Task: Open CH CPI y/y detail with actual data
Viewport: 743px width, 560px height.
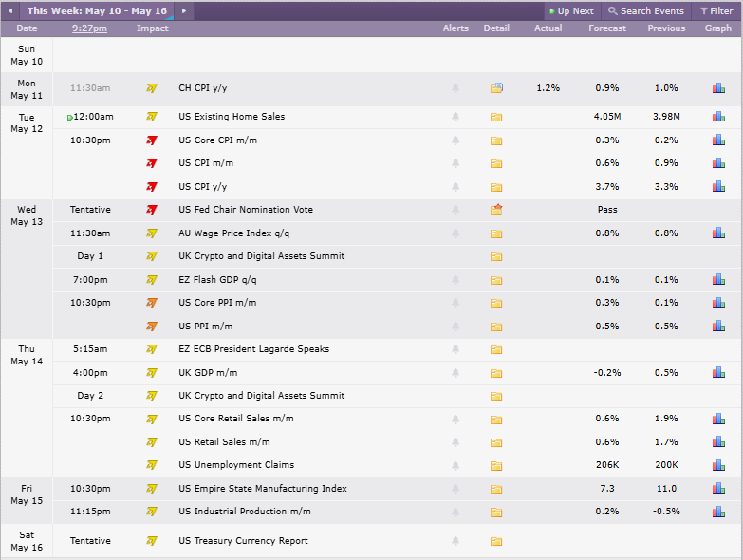Action: click(496, 88)
